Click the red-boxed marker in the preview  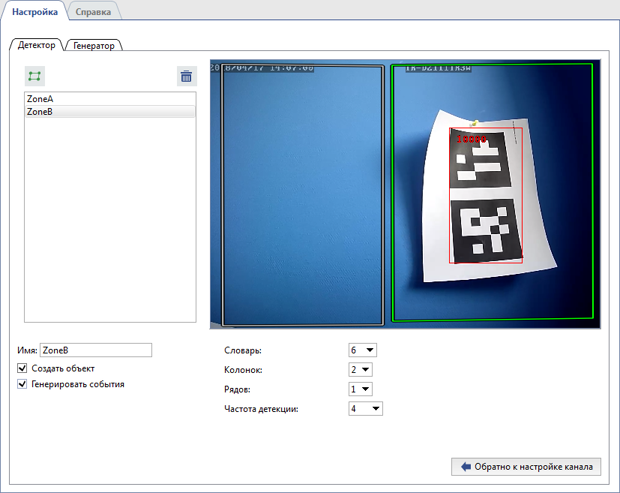pos(486,195)
